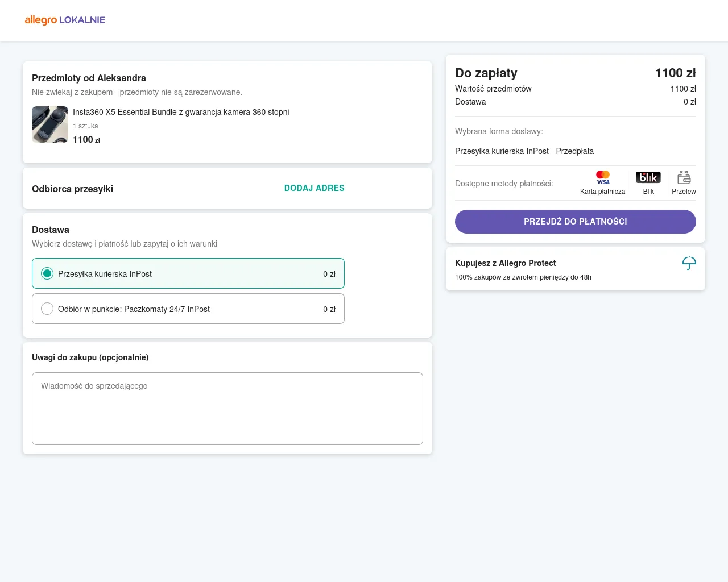728x582 pixels.
Task: Click the Karta płatnicza label
Action: (602, 192)
